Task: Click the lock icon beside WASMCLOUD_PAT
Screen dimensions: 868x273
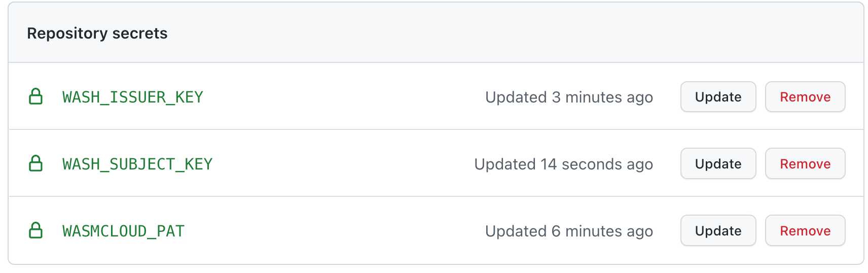Action: click(x=35, y=230)
